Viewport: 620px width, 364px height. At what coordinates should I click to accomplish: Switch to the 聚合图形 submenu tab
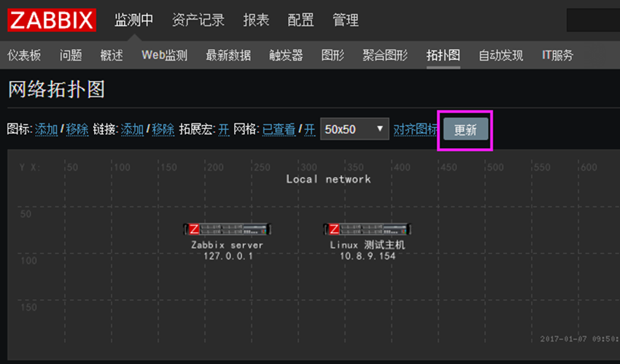pyautogui.click(x=385, y=55)
